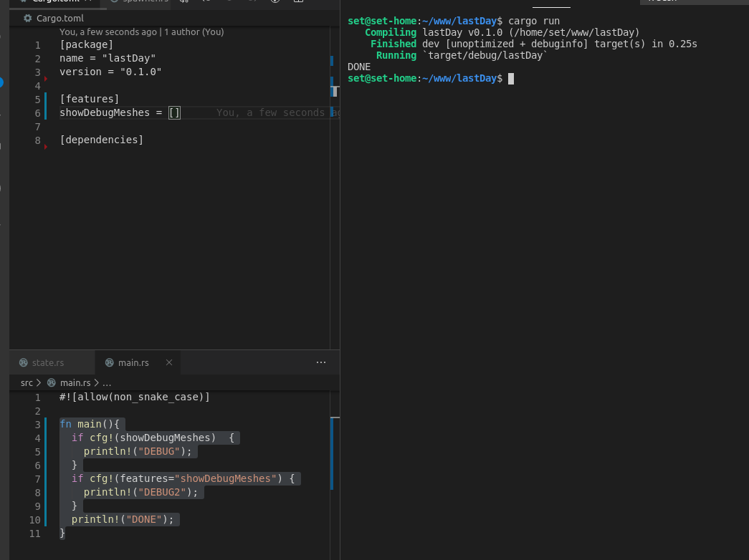The image size is (749, 560).
Task: Click line number 10 in the main.rs gutter
Action: tap(35, 521)
